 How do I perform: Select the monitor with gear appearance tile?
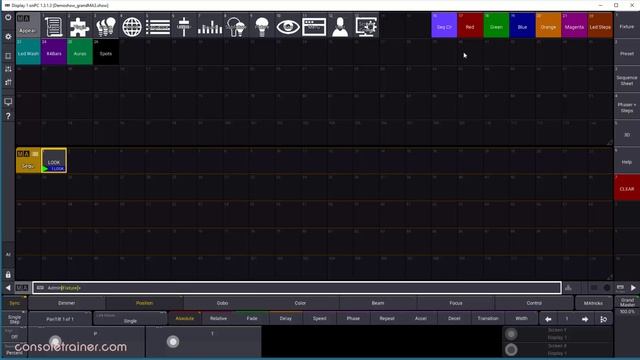click(367, 27)
